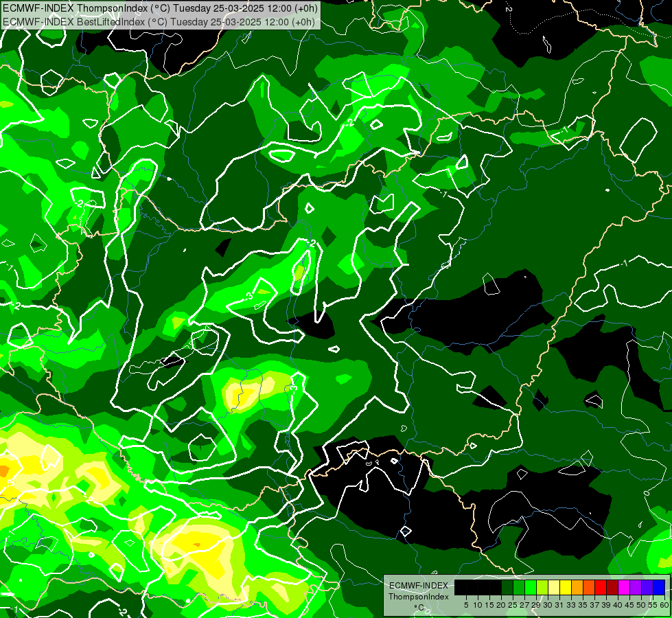Click the BestLiftedIndex title line at top
The height and width of the screenshot is (618, 672).
click(x=159, y=22)
